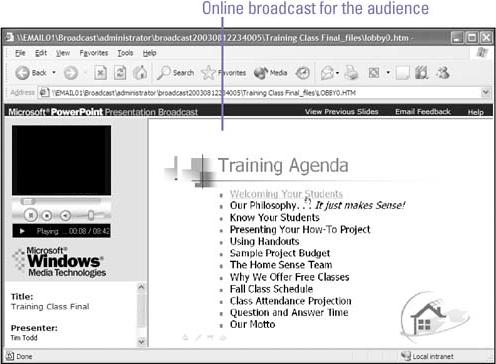
Task: Click the Local intranet zone indicator
Action: coord(427,356)
